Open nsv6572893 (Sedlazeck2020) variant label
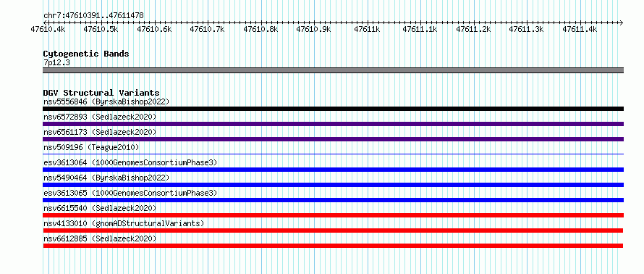644x274 pixels. pyautogui.click(x=100, y=117)
